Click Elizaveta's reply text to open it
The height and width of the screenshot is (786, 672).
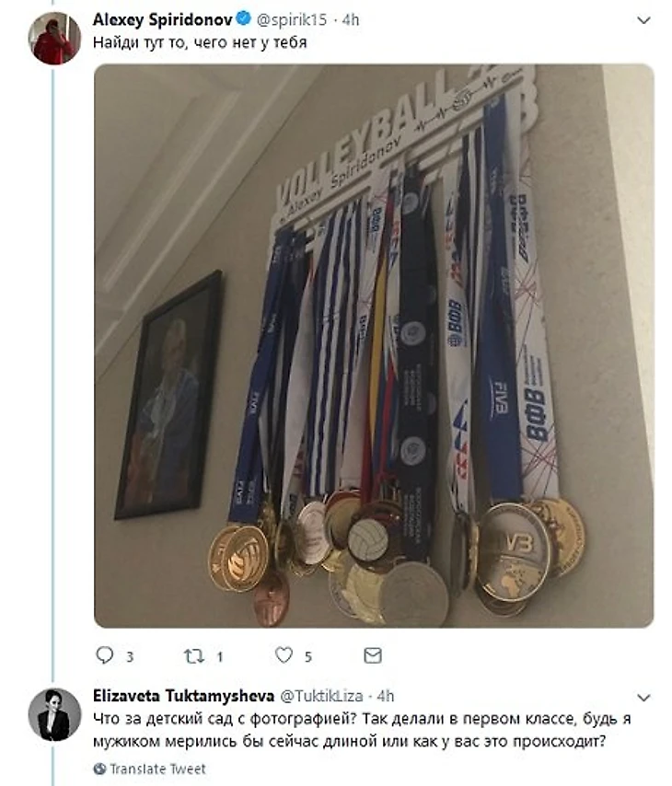pos(362,730)
